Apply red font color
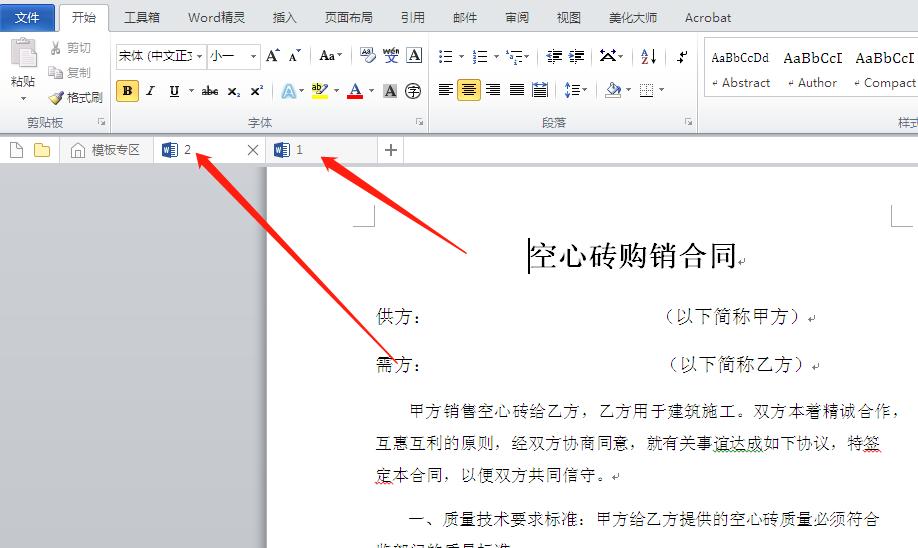The image size is (918, 548). [355, 91]
